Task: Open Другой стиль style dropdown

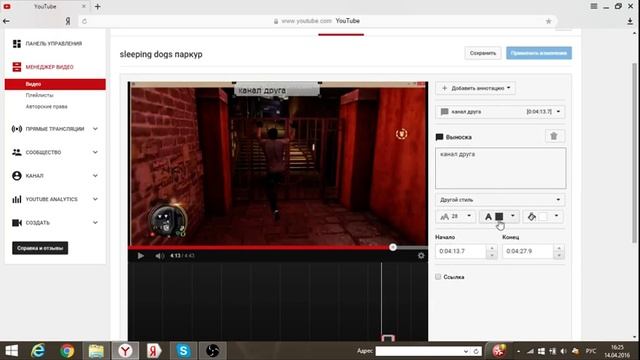Action: coord(500,200)
